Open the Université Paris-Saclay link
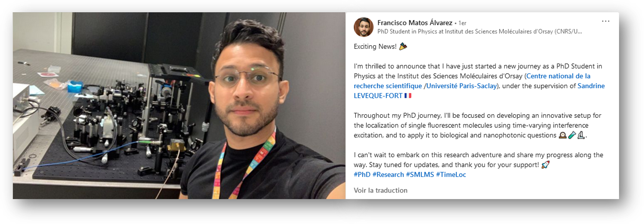644x224 pixels. 461,86
